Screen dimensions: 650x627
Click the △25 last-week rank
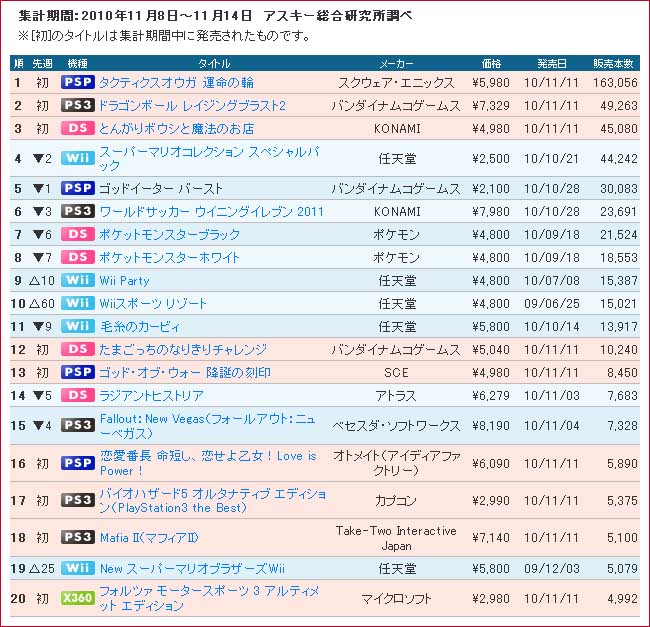tap(42, 568)
